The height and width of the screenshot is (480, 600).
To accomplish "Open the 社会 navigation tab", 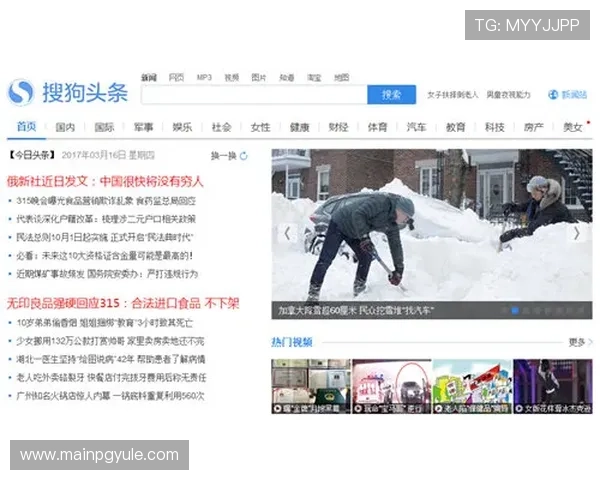I will click(x=221, y=127).
